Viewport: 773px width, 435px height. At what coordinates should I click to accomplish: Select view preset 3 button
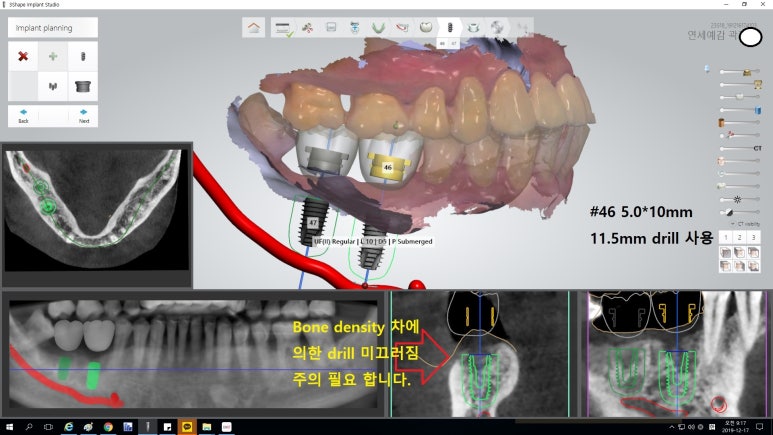(x=753, y=237)
